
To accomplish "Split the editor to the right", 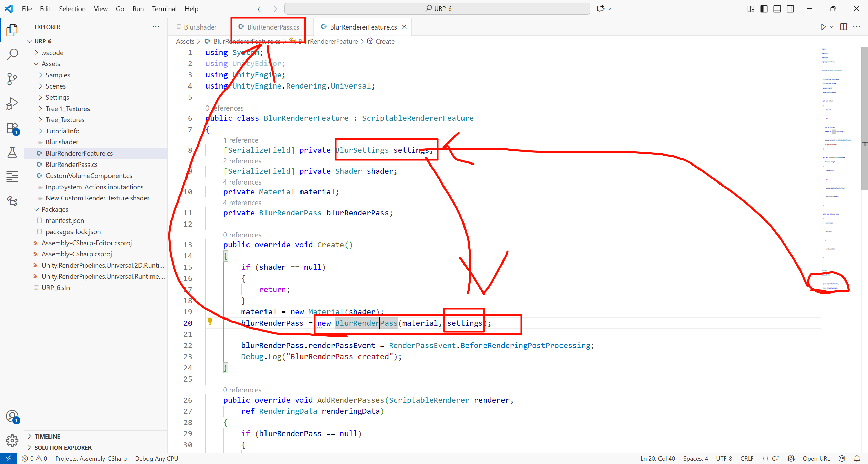I will pos(844,27).
